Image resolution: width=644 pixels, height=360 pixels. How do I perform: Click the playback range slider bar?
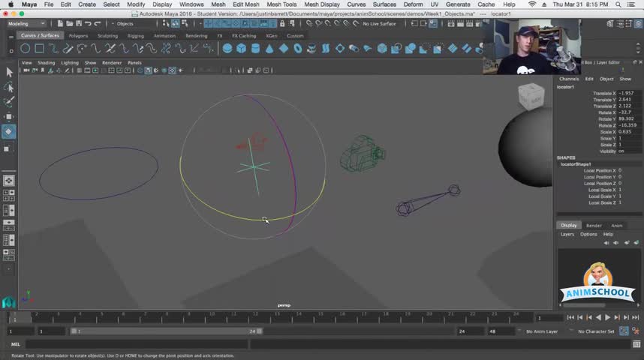click(x=166, y=331)
